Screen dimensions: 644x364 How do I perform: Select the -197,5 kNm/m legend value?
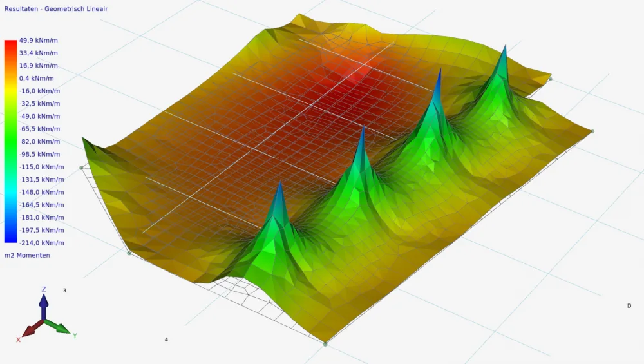(x=41, y=230)
